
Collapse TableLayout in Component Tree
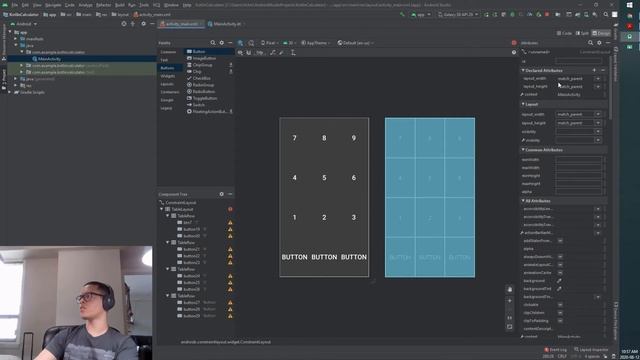(x=162, y=209)
